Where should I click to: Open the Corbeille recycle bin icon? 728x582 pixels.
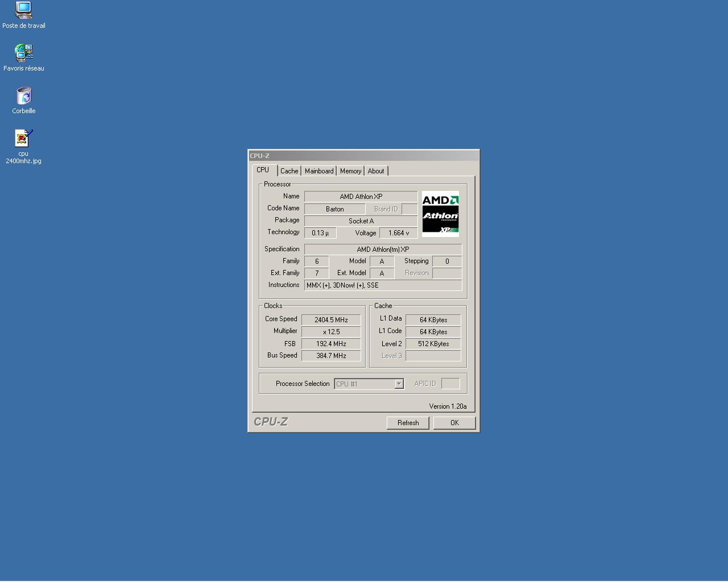24,101
